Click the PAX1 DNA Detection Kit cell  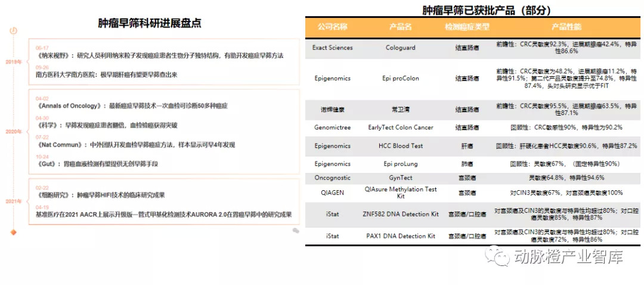400,236
